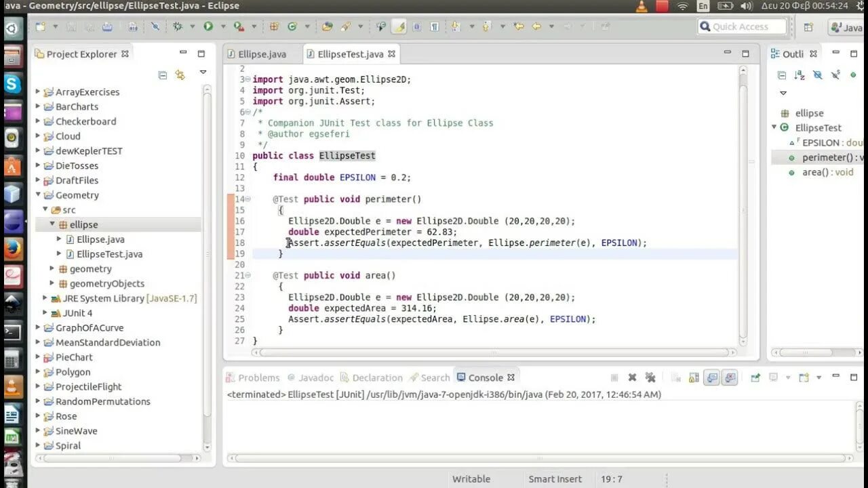Click Remove All Terminated Launches icon

(x=650, y=378)
